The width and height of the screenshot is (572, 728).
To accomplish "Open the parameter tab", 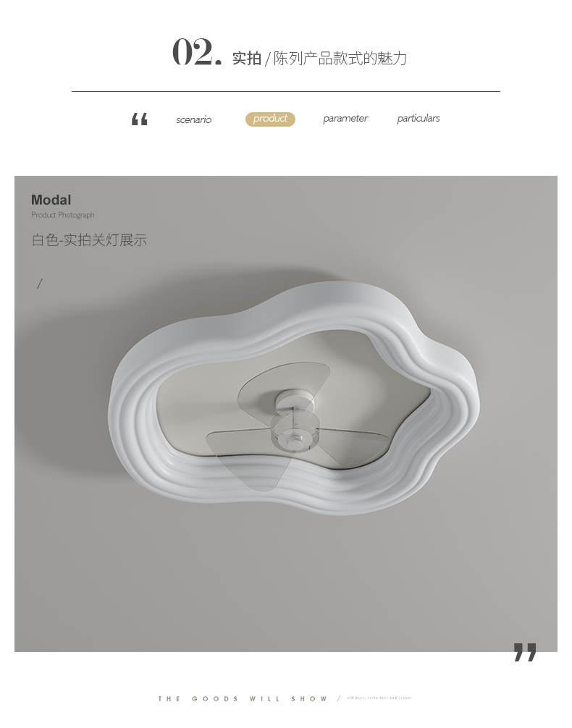I will [345, 119].
